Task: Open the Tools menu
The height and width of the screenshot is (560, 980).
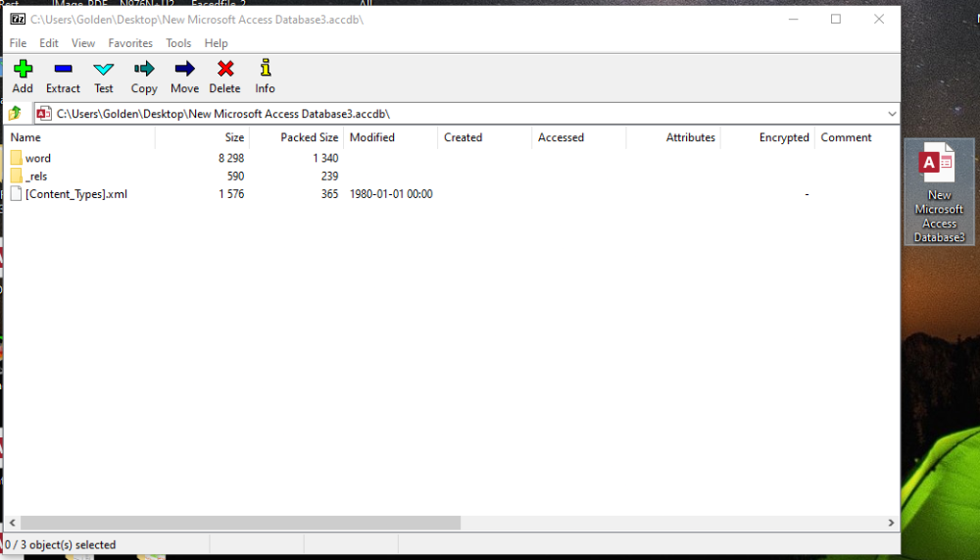Action: [x=178, y=43]
